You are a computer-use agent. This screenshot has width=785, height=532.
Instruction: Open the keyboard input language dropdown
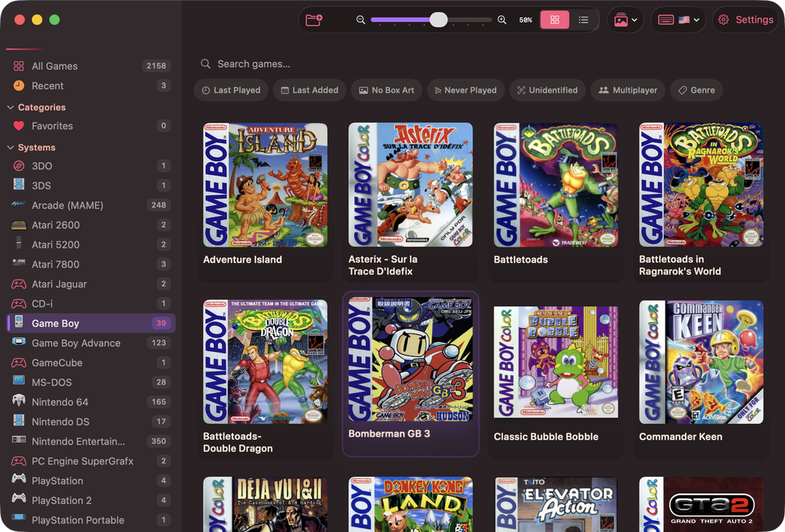coord(678,20)
